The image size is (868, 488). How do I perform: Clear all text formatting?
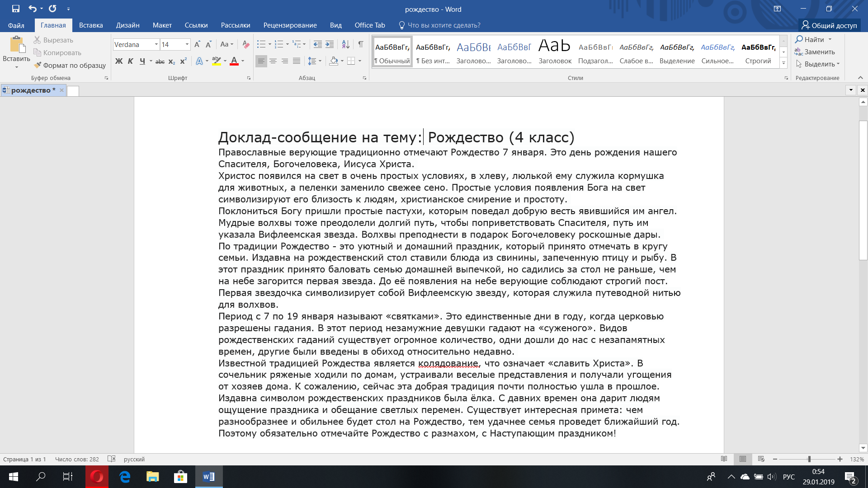(x=245, y=45)
